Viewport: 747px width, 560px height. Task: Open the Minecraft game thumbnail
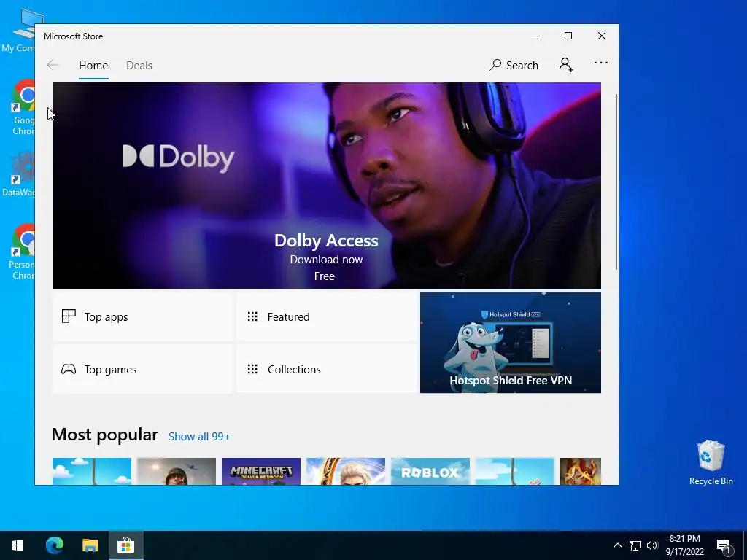(261, 472)
